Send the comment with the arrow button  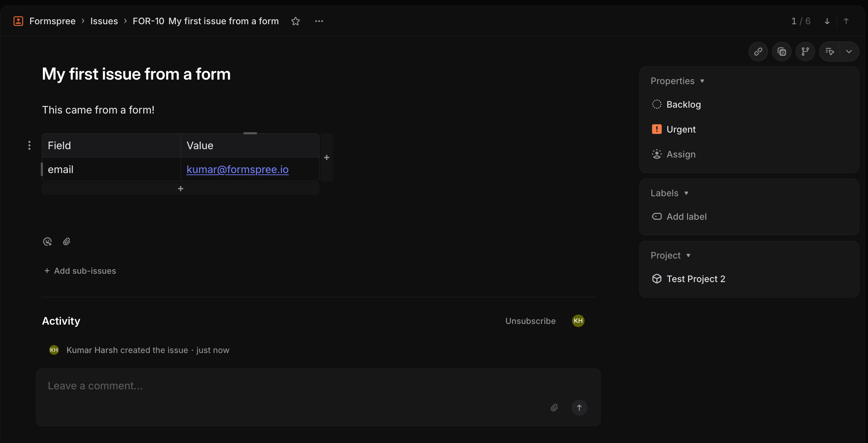coord(579,408)
